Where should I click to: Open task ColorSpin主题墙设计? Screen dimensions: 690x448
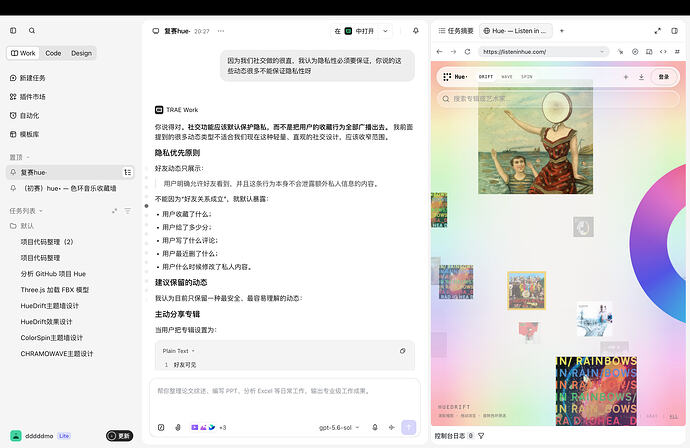[x=51, y=338]
